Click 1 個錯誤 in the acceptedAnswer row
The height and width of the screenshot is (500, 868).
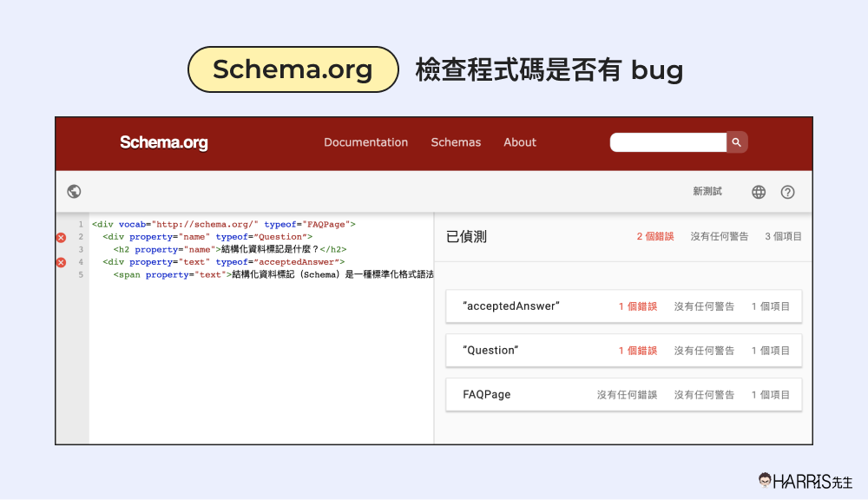[x=638, y=306]
